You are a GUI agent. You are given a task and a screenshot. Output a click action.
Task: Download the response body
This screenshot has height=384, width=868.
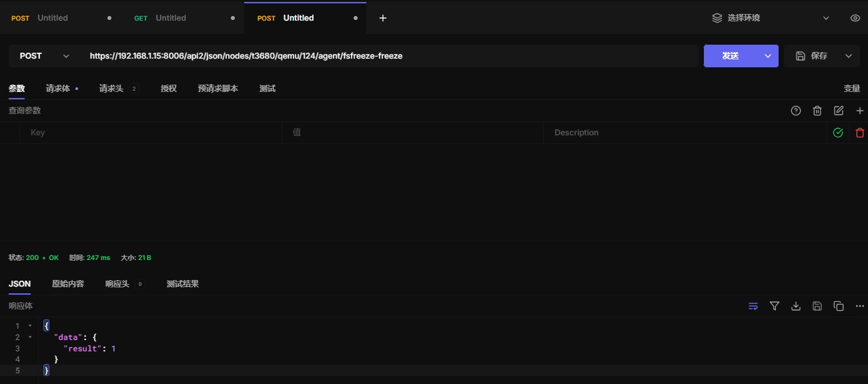(795, 306)
